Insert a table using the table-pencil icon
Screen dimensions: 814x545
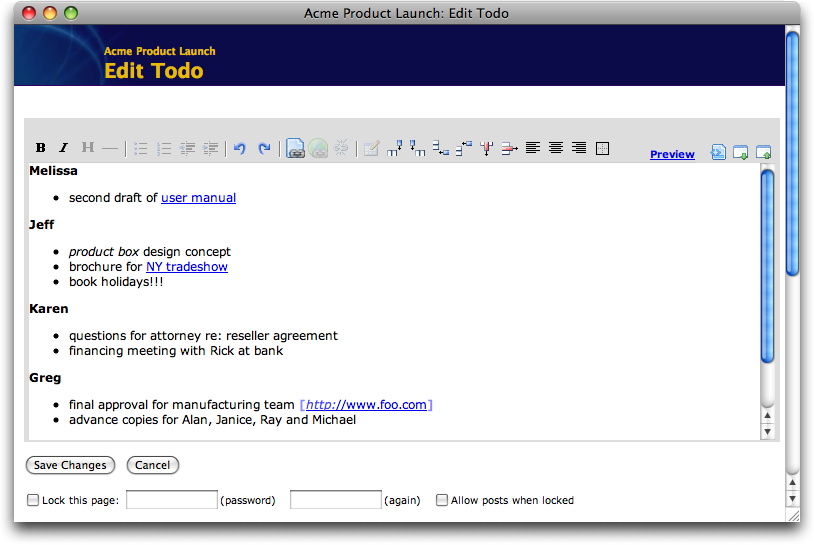(x=371, y=148)
